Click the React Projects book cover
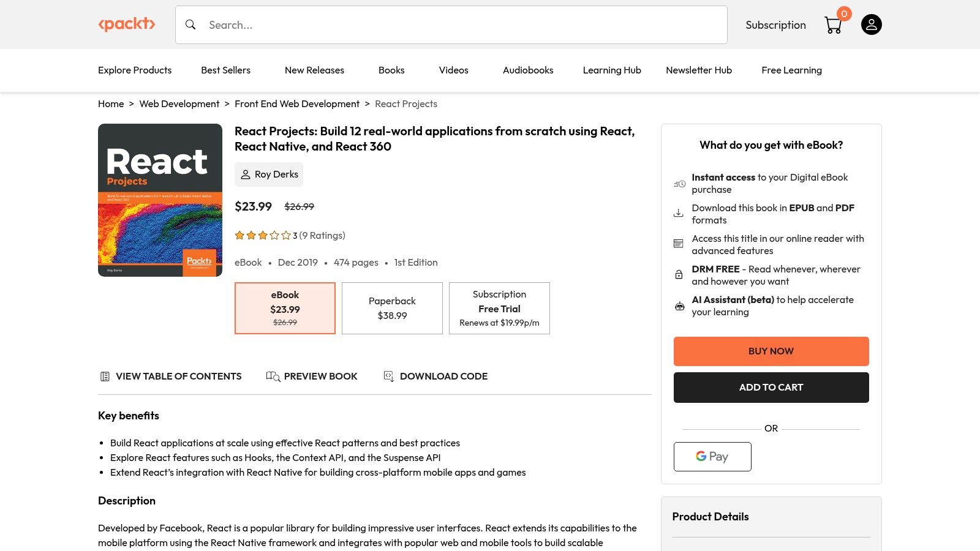980x551 pixels. tap(160, 200)
